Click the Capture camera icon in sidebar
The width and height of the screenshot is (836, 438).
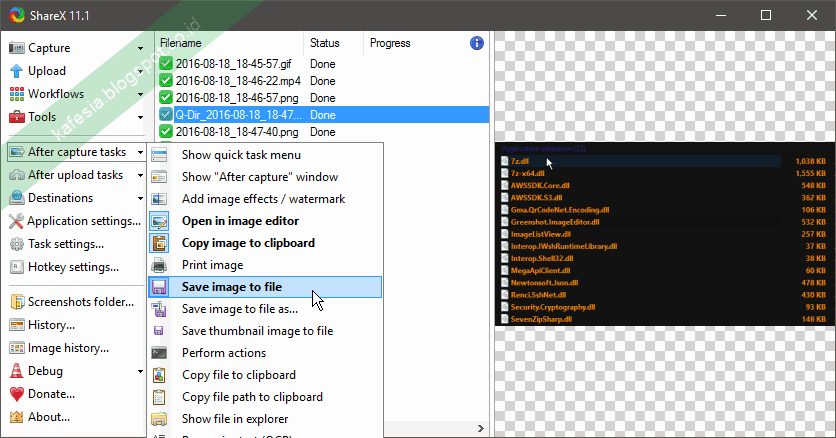point(17,48)
